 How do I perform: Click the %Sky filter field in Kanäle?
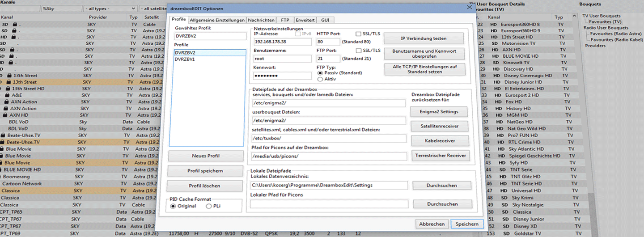coord(61,8)
